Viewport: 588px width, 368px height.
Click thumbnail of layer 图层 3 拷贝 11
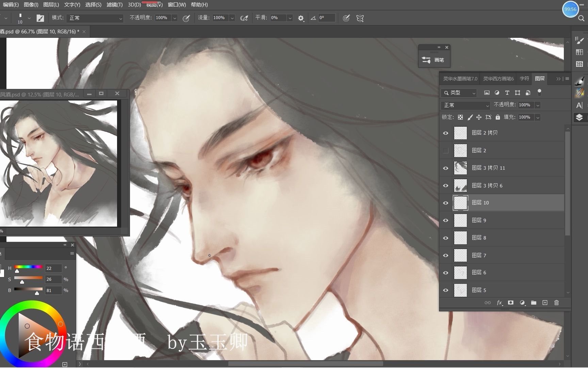[461, 168]
